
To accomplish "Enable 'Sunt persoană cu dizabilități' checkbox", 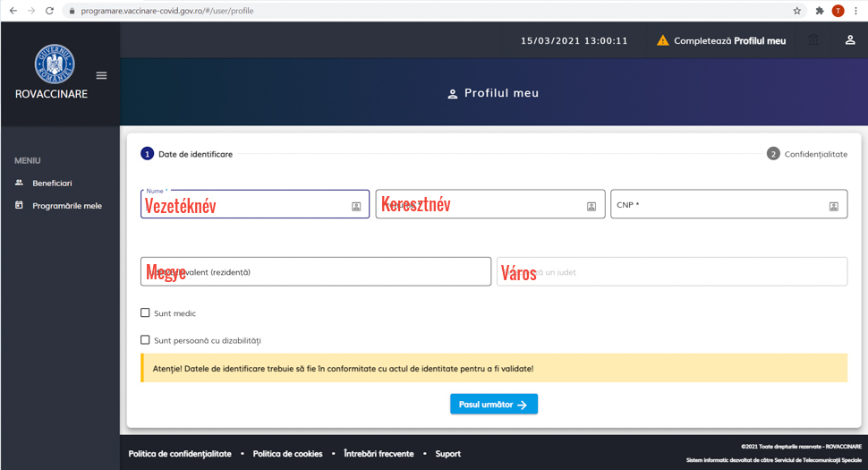I will (145, 340).
